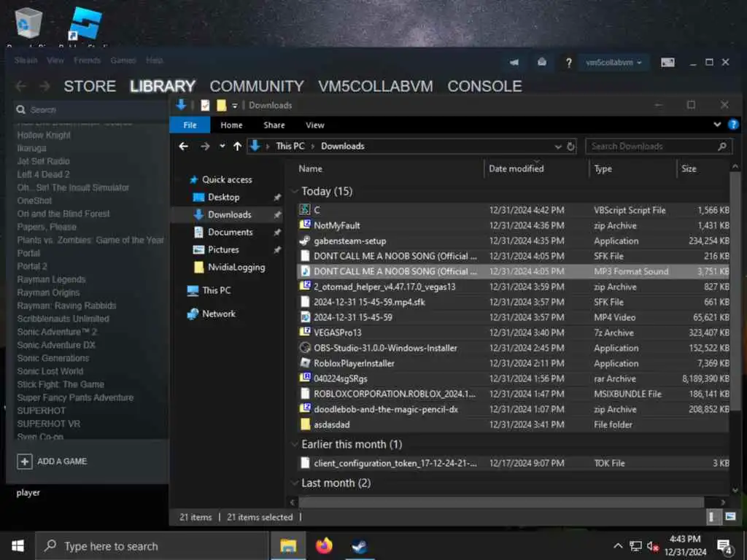Click the Properties quick access toolbar icon
The width and height of the screenshot is (747, 560).
pyautogui.click(x=205, y=105)
